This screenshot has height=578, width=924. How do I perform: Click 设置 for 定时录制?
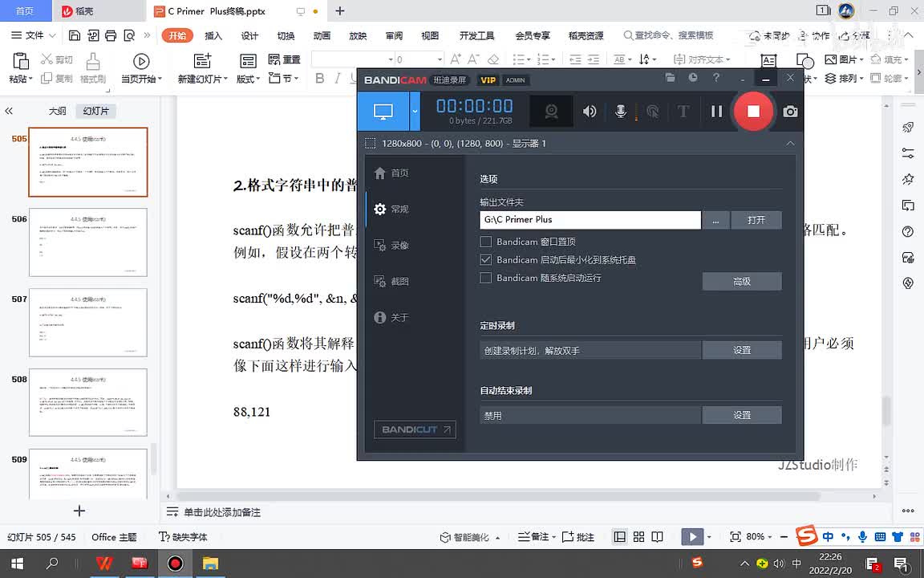point(742,350)
